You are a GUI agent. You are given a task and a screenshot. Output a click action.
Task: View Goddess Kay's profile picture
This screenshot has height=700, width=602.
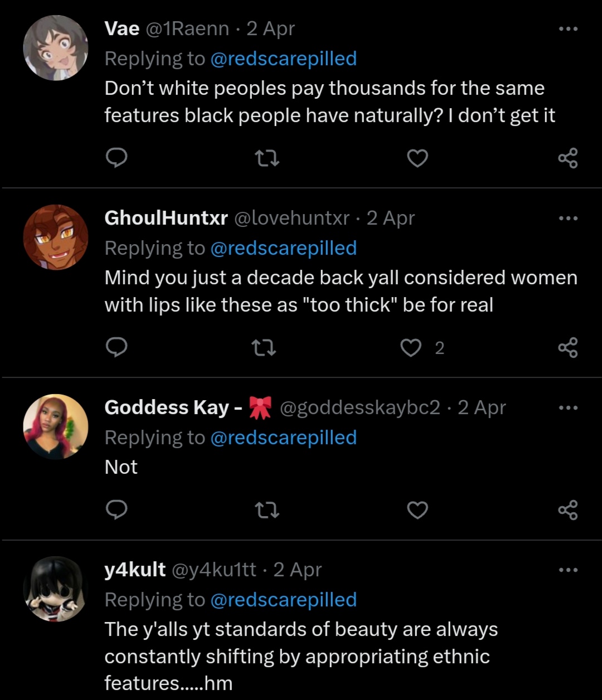(56, 426)
